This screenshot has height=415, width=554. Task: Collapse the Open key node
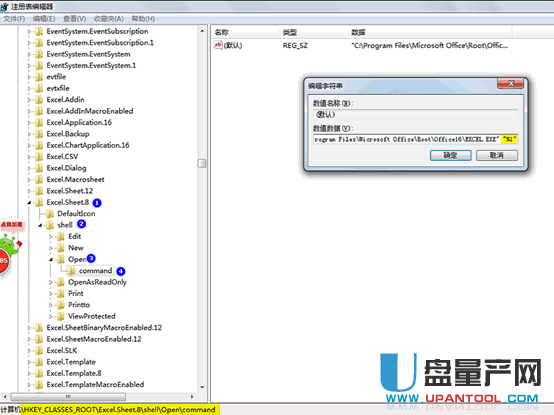pos(51,260)
